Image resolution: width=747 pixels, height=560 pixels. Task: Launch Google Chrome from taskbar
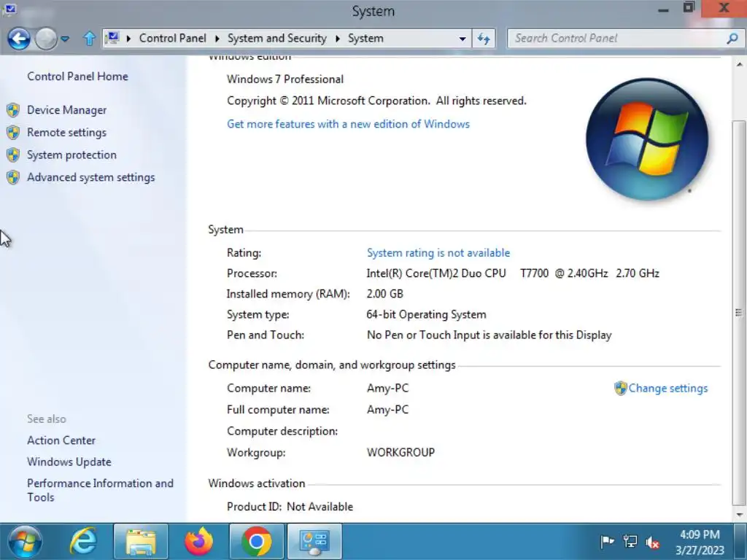coord(256,542)
